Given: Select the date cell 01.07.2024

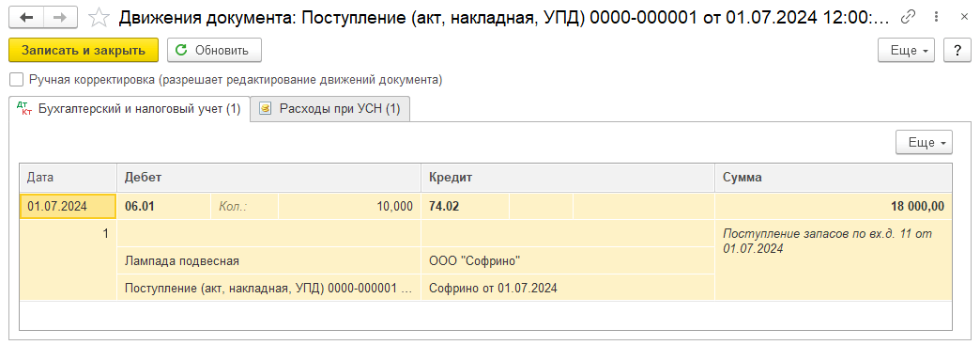Looking at the screenshot, I should 69,207.
